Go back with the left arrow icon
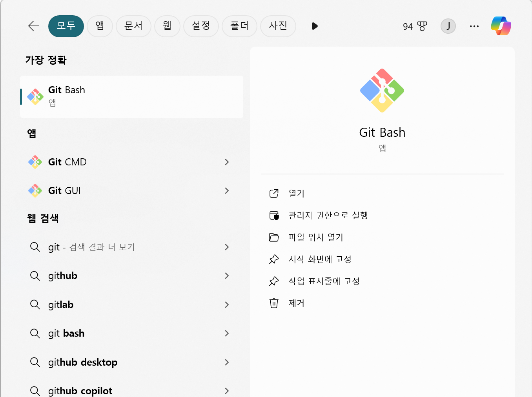Viewport: 532px width, 397px height. pos(34,26)
